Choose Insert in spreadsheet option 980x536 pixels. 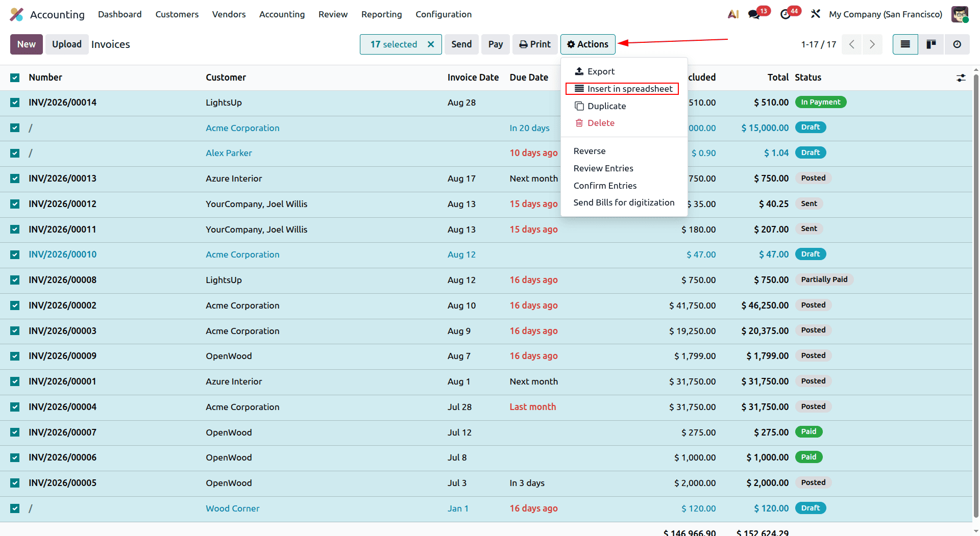click(x=624, y=89)
